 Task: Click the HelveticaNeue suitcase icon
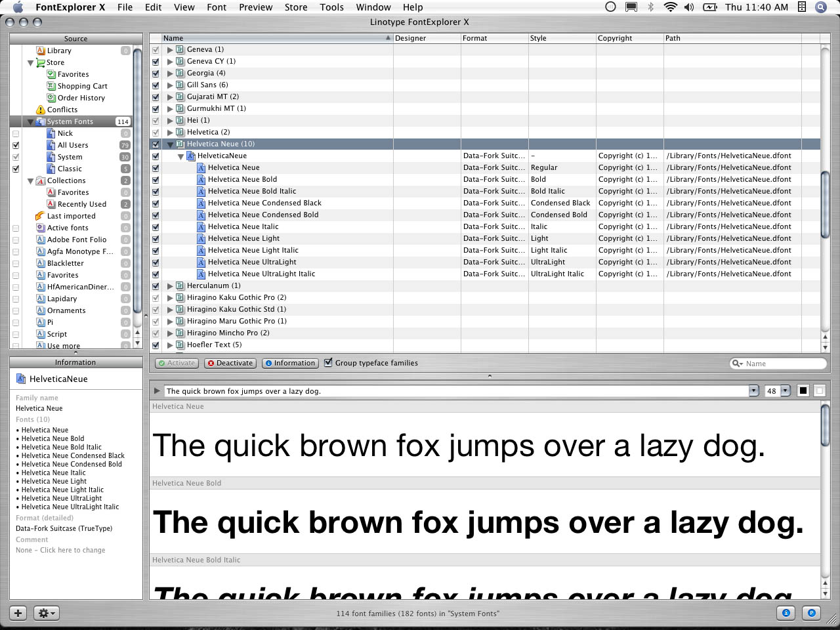coord(191,156)
